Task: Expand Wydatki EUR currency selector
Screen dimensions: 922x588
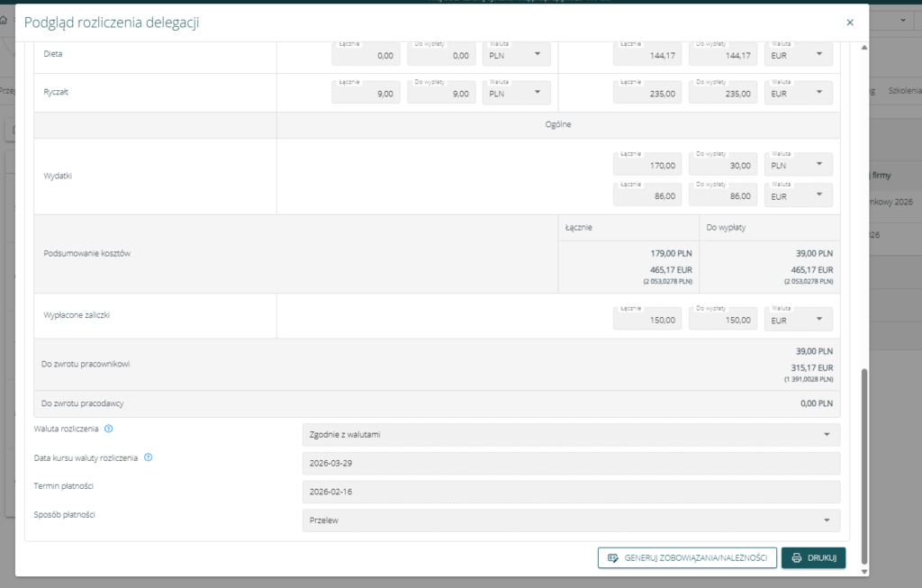Action: (798, 194)
